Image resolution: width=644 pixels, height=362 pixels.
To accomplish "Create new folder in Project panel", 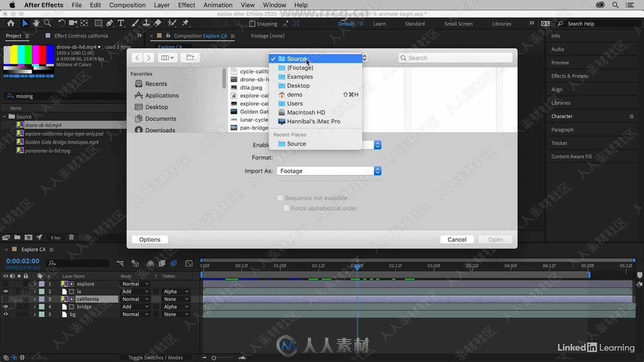I will (x=17, y=237).
